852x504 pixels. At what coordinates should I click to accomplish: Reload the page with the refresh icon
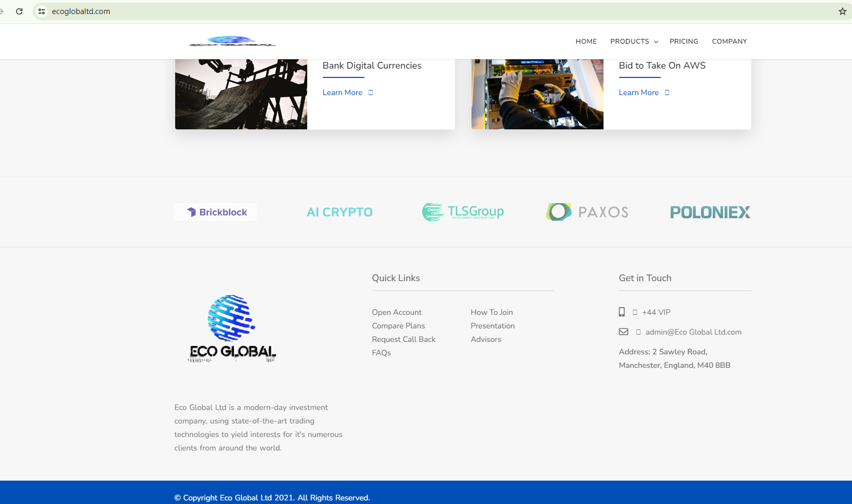coord(19,11)
